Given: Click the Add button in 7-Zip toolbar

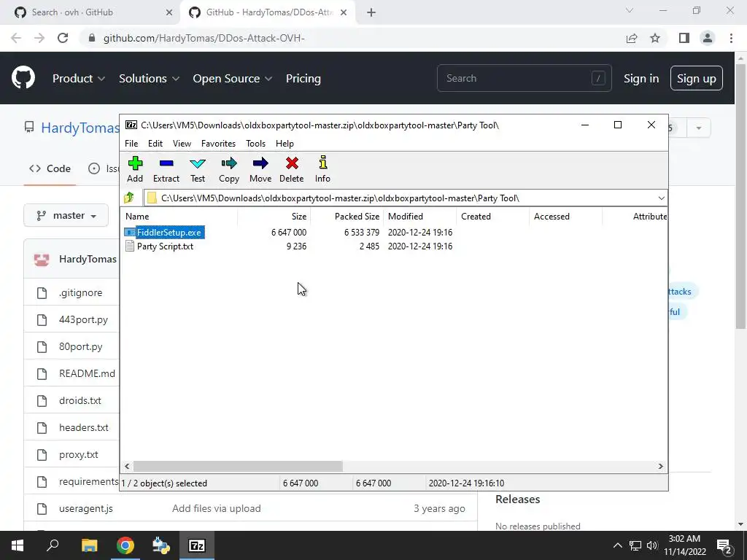Looking at the screenshot, I should (x=135, y=169).
